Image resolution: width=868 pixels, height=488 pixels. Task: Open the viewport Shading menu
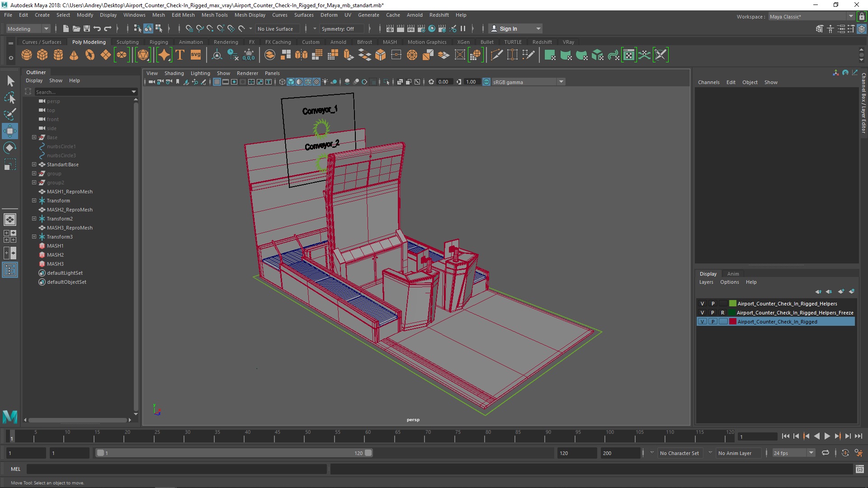(174, 73)
